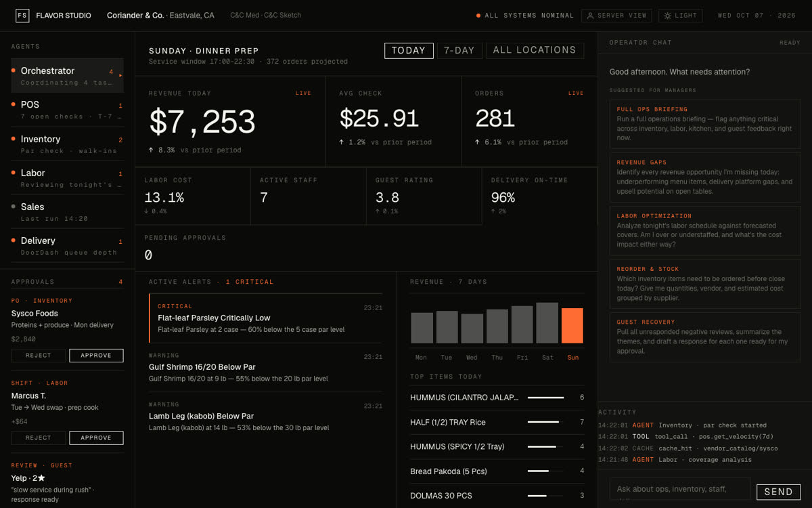Select the TODAY tab
This screenshot has width=812, height=508.
pos(409,51)
